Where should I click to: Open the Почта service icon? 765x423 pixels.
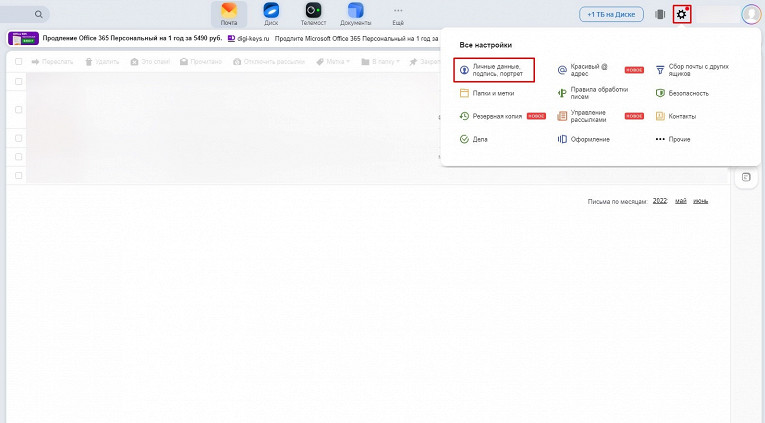229,14
